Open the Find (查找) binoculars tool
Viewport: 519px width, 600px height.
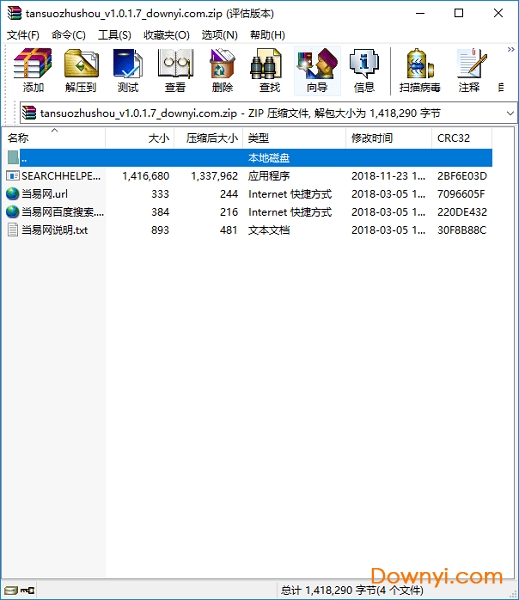pyautogui.click(x=269, y=70)
